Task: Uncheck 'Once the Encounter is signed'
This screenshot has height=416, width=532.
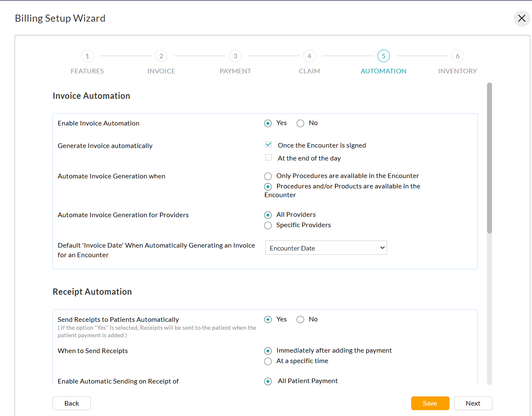Action: pos(268,144)
